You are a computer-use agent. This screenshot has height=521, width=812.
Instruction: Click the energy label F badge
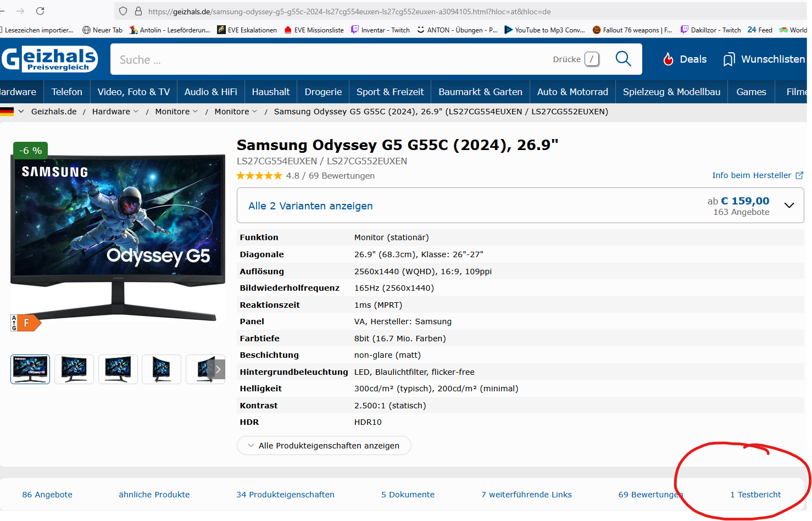(26, 323)
